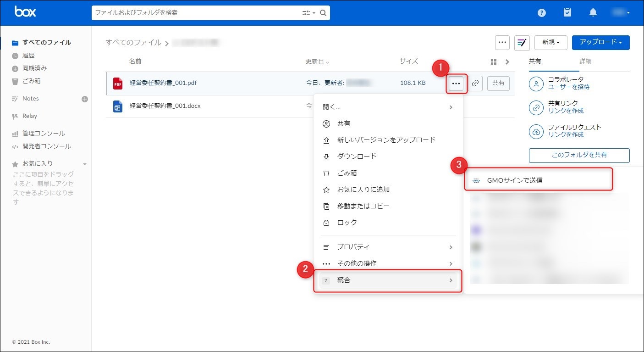This screenshot has width=644, height=352.
Task: Choose ごみ箱 in context menu
Action: (388, 173)
